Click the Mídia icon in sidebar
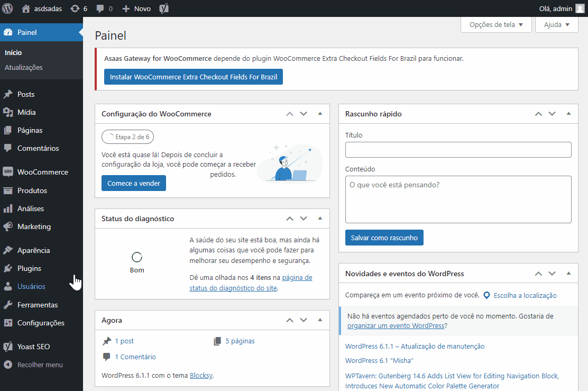588x391 pixels. coord(8,112)
